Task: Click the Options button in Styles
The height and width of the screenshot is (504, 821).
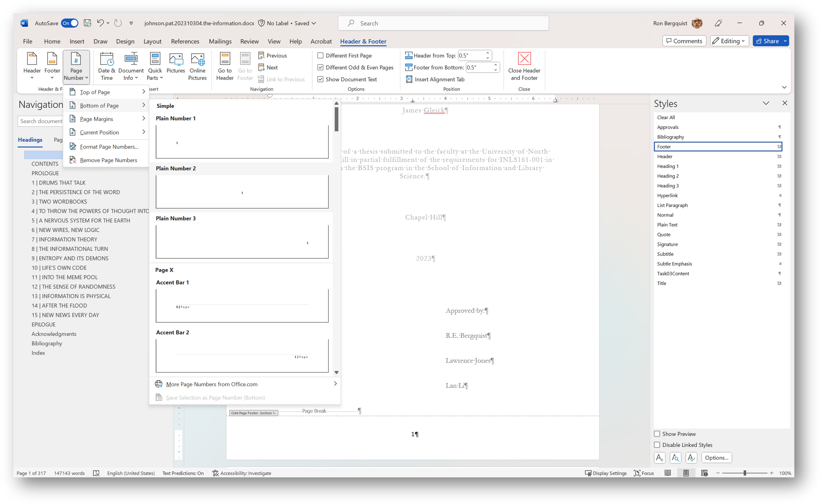Action: point(716,458)
